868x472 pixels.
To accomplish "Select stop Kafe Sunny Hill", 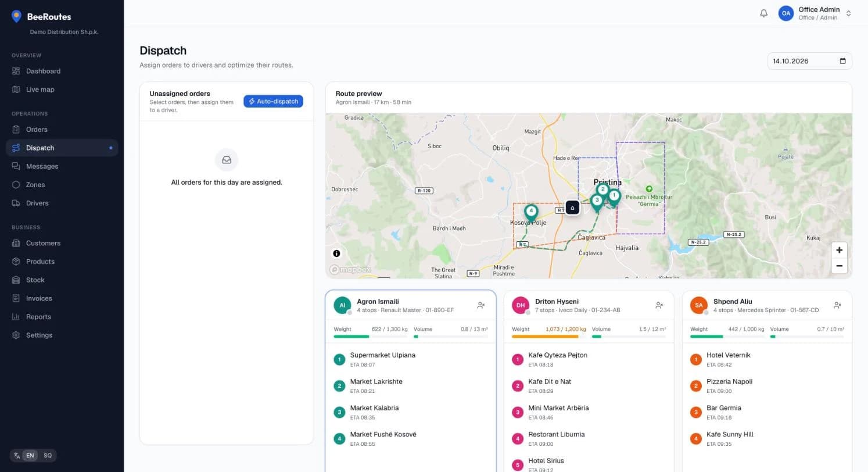I will point(767,439).
